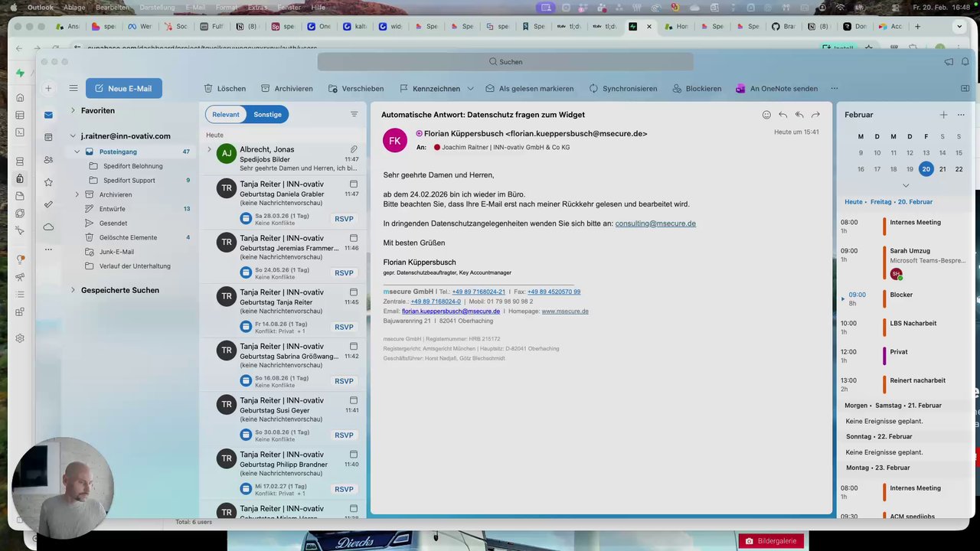The image size is (980, 551).
Task: RSVP to Geburtstag Sabrina Größwang invite
Action: point(344,381)
